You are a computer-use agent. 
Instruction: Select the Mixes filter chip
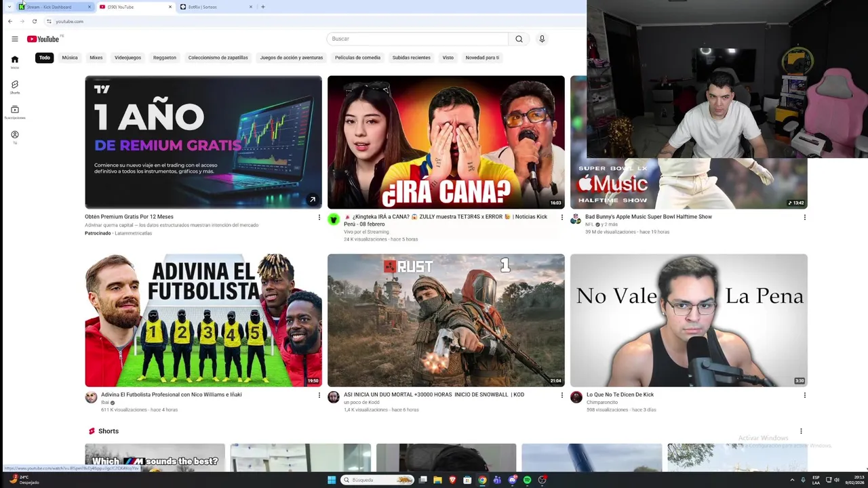click(96, 58)
